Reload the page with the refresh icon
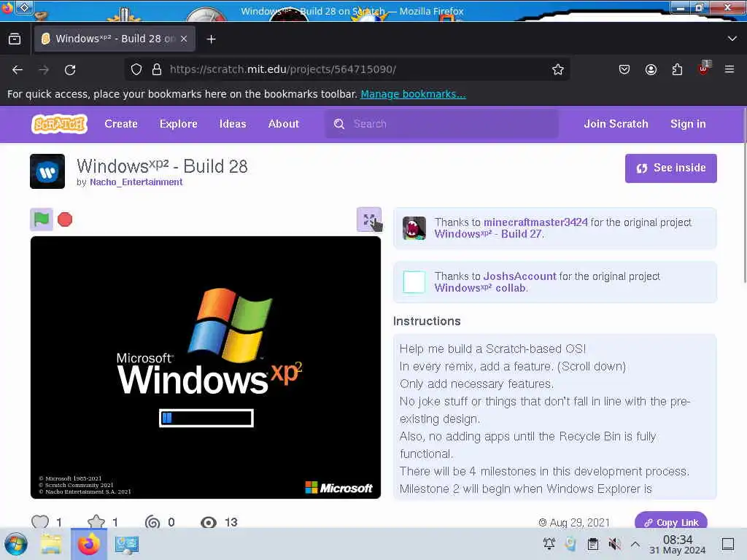The width and height of the screenshot is (747, 560). (70, 70)
